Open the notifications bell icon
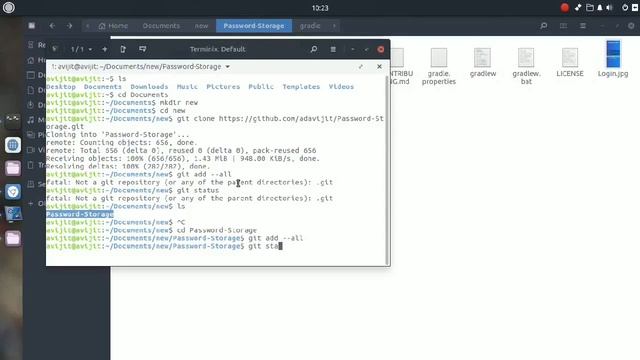The image size is (640, 360). coord(600,7)
